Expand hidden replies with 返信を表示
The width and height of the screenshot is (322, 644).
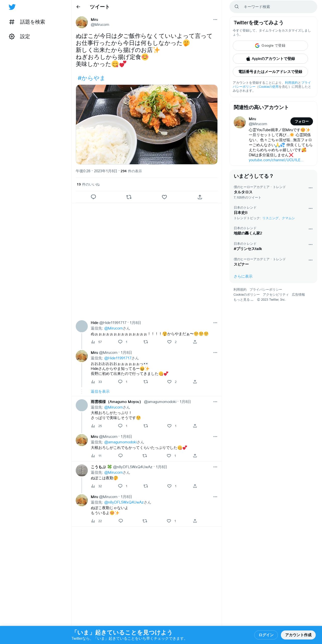[x=100, y=391]
